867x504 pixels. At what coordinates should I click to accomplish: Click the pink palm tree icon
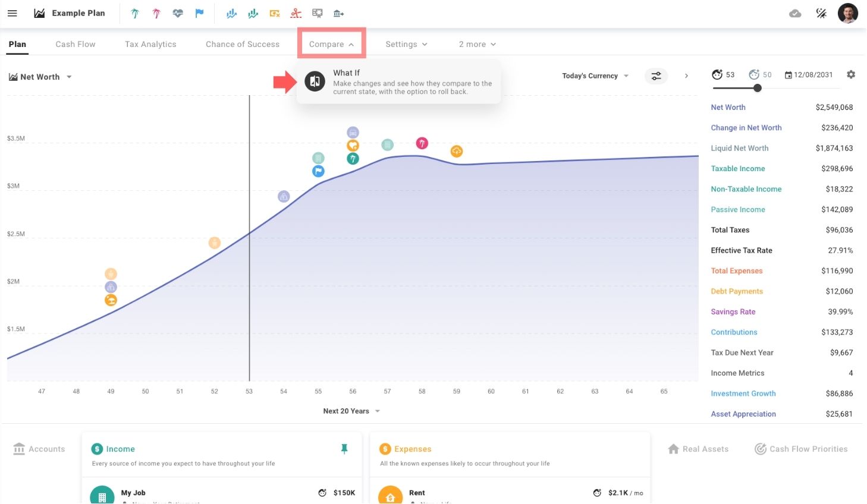point(156,13)
